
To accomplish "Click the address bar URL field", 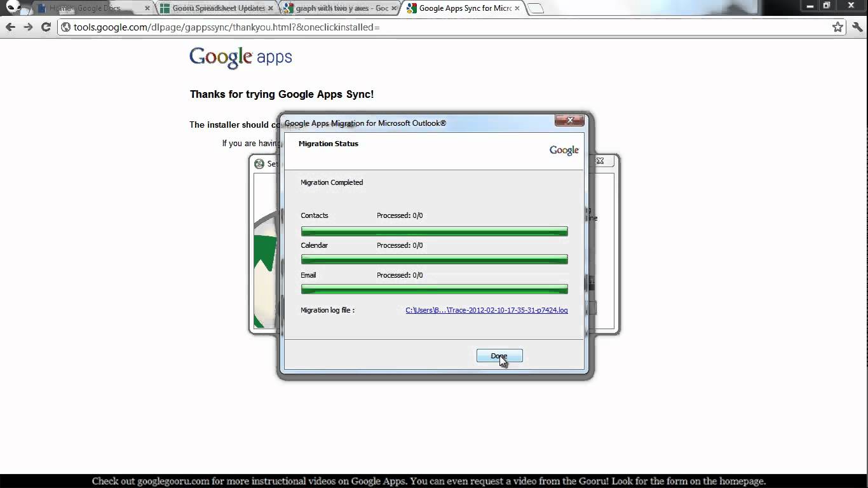I will click(451, 27).
